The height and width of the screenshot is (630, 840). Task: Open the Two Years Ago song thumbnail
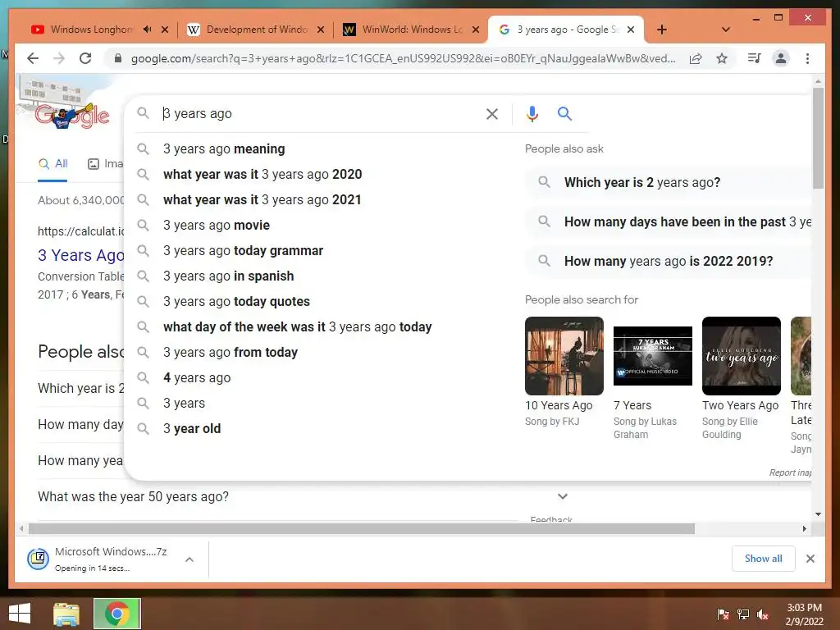click(741, 356)
